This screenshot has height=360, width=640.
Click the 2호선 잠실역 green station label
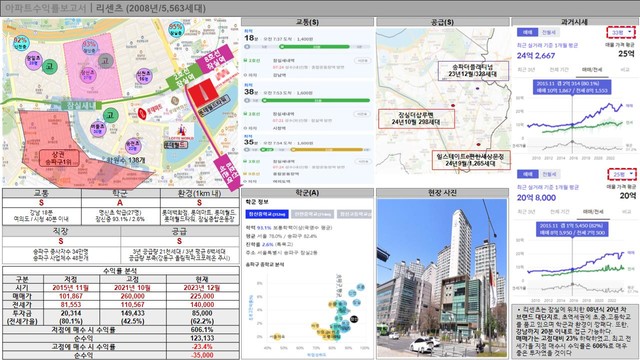(184, 78)
